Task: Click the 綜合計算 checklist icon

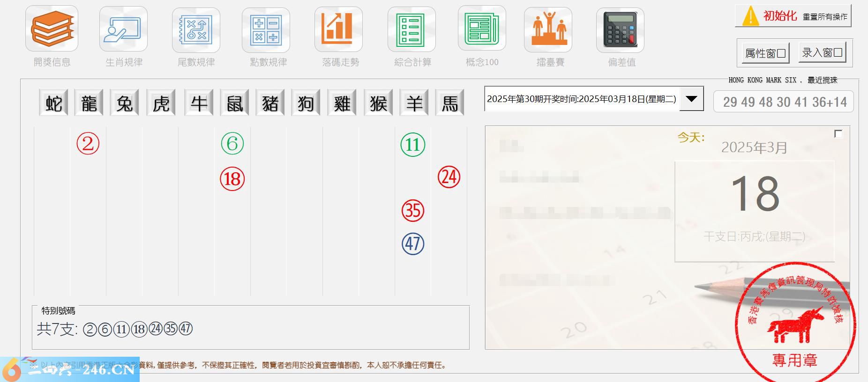Action: (x=411, y=30)
